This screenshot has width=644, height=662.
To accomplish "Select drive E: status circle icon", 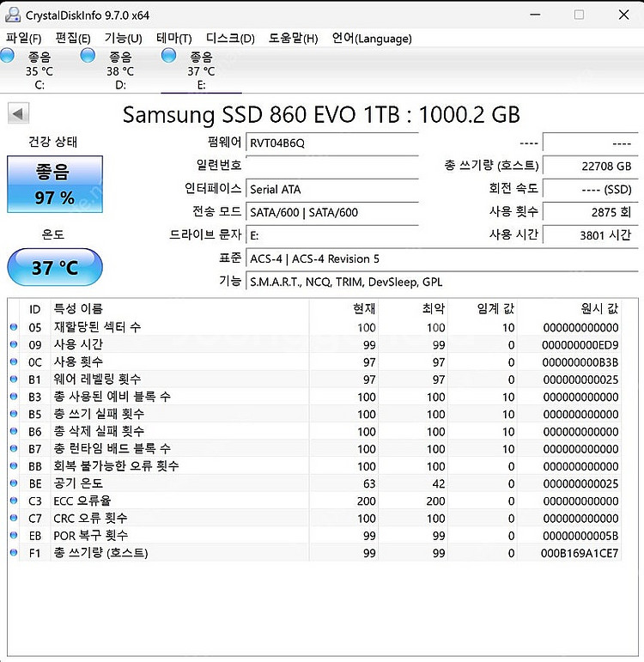I will [168, 56].
